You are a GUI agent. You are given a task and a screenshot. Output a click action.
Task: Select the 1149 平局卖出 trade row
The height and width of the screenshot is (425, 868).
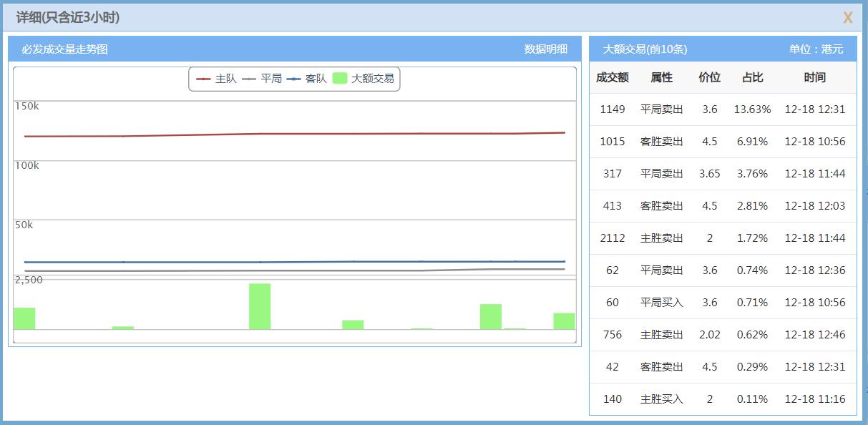(x=716, y=109)
